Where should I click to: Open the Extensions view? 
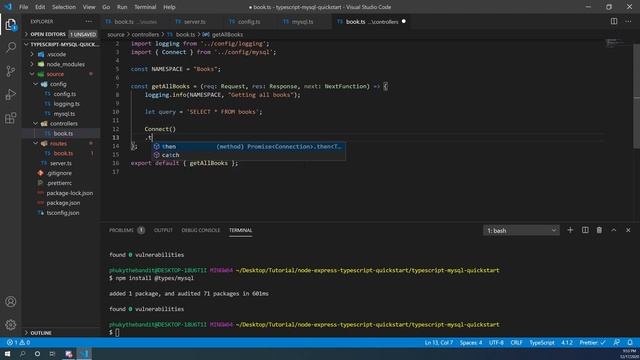(11, 118)
